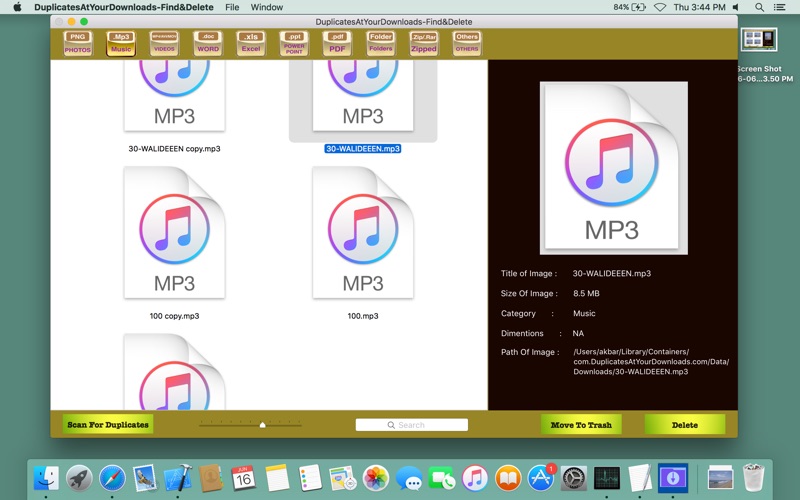Open Notification Center icon in menu bar
Viewport: 800px width, 500px height.
(x=780, y=7)
